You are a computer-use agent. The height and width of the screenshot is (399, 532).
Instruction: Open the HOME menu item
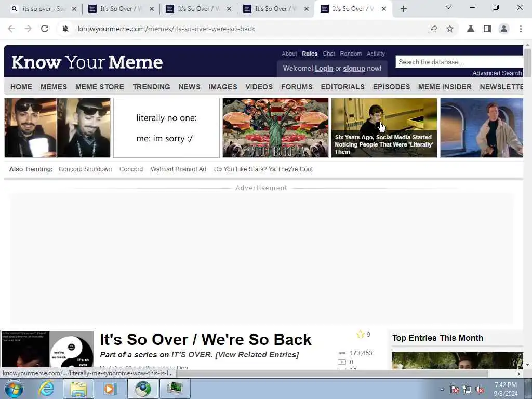pyautogui.click(x=21, y=87)
